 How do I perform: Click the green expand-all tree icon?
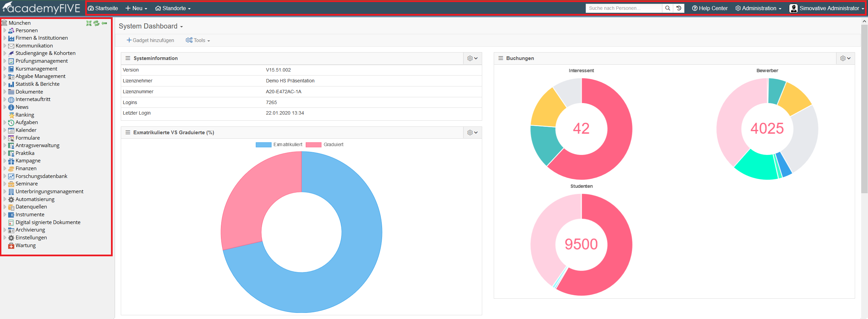click(x=89, y=23)
